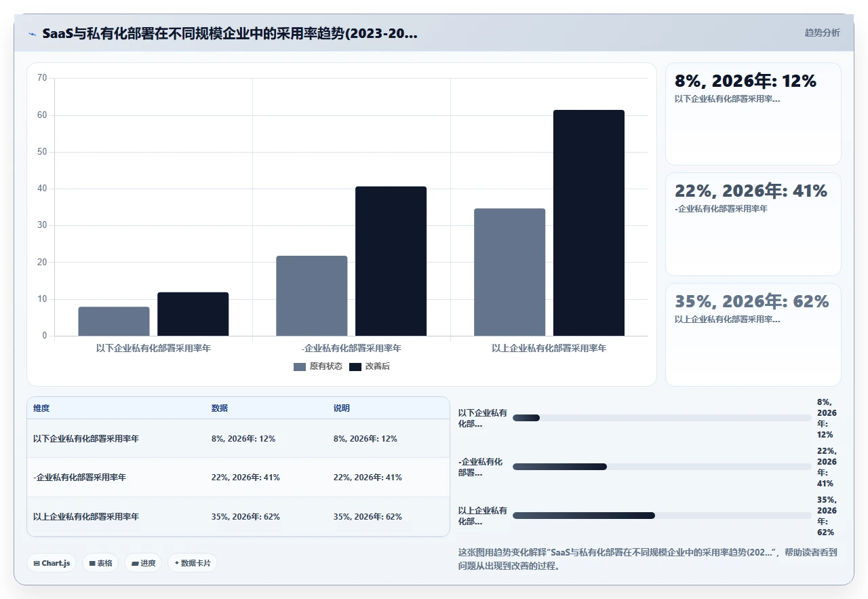Click the 说明 column header
The width and height of the screenshot is (868, 599).
[x=342, y=408]
